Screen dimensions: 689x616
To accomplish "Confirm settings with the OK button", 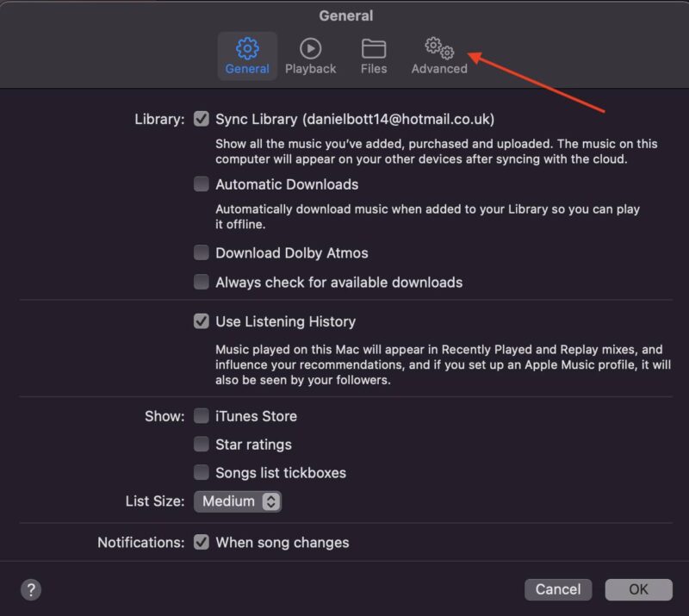I will coord(638,589).
